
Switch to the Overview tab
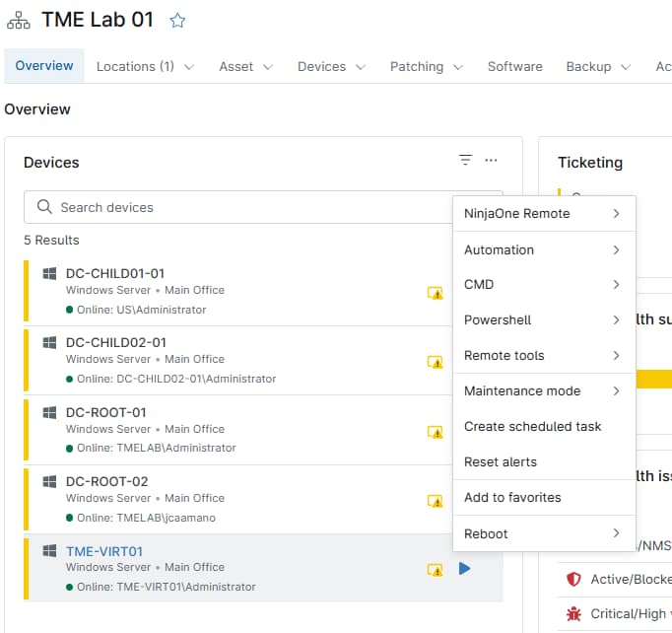click(44, 66)
